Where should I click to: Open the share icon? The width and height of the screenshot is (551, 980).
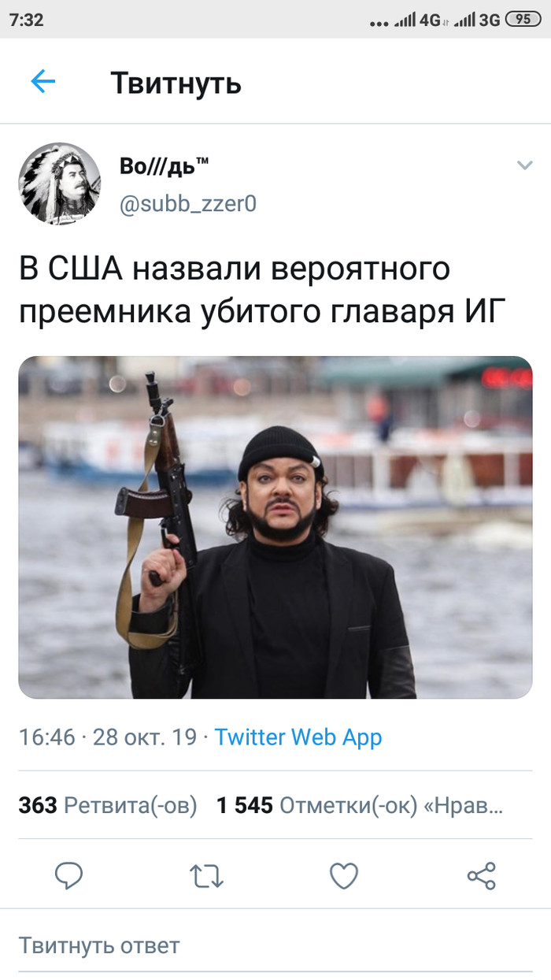pyautogui.click(x=481, y=875)
